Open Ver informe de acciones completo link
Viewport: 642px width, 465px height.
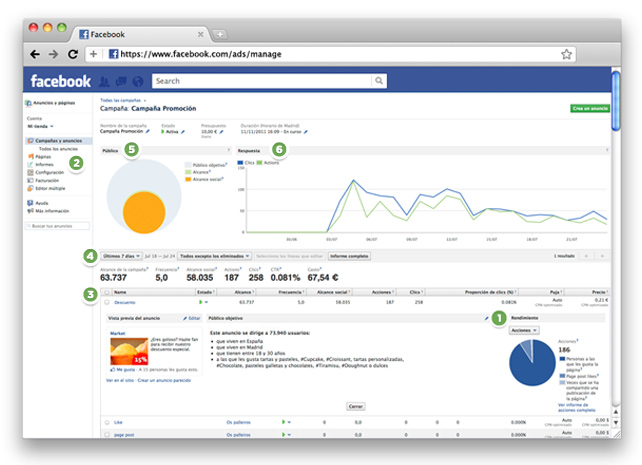[x=576, y=407]
